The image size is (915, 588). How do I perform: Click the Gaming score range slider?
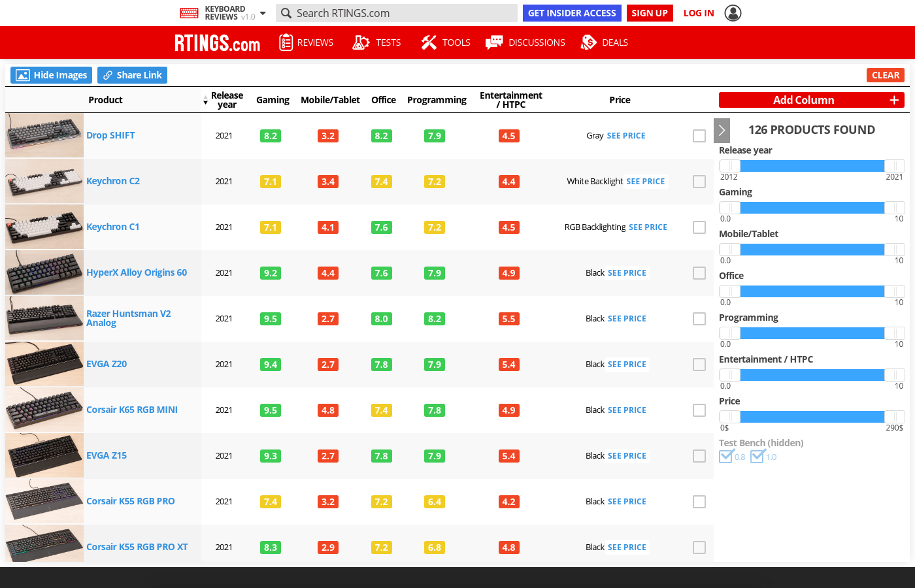812,208
